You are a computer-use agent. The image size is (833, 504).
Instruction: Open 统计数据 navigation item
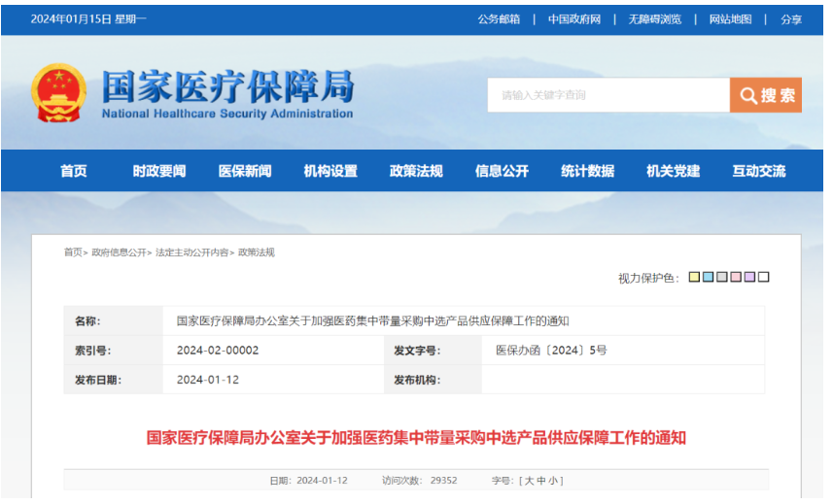587,171
